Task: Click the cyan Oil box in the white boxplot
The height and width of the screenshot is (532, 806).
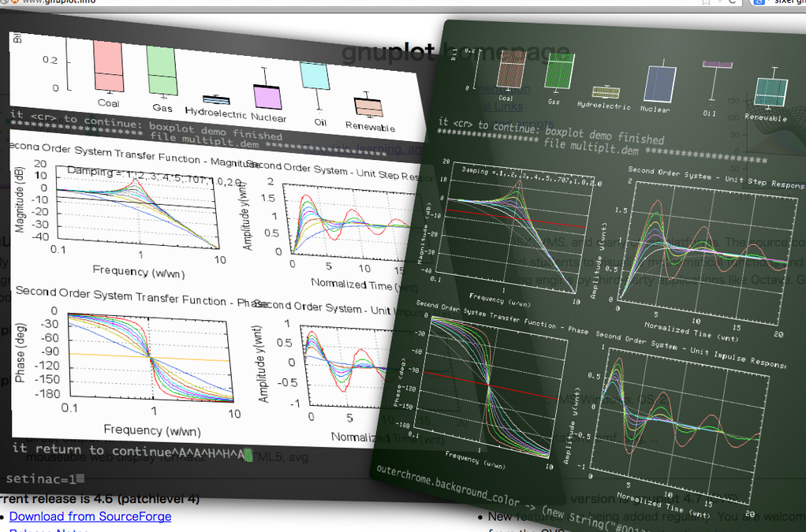Action: point(315,76)
